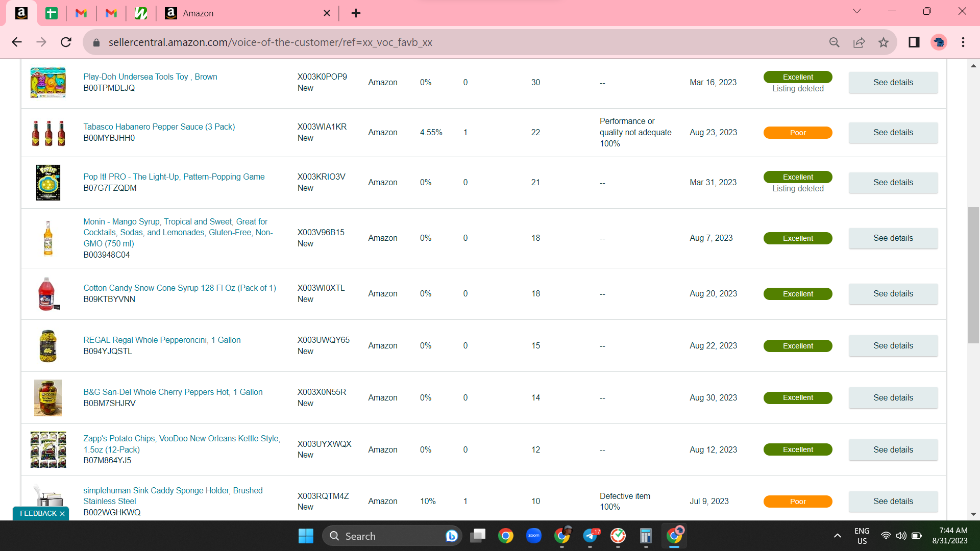Click the Snow Cone Syrup jug thumbnail
The height and width of the screenshot is (551, 980).
pyautogui.click(x=49, y=294)
